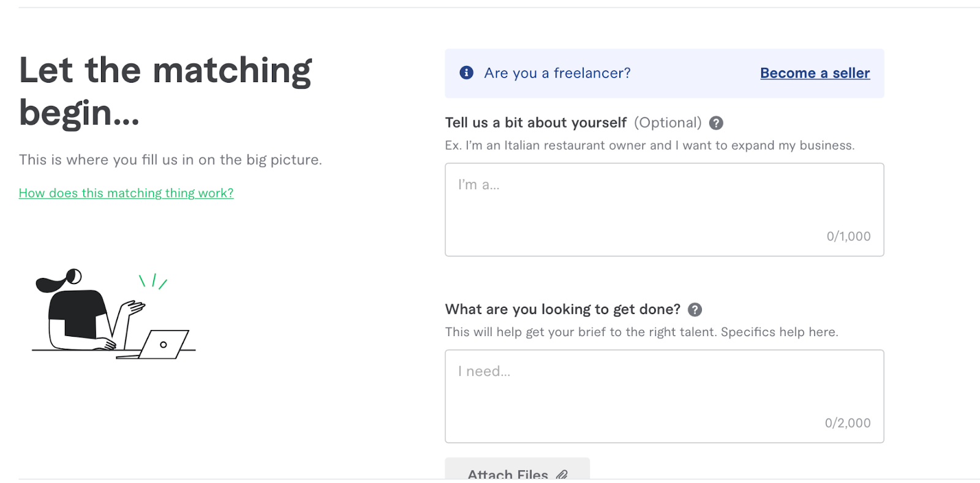The image size is (980, 483).
Task: Click the Italian restaurant owner example text
Action: (649, 145)
